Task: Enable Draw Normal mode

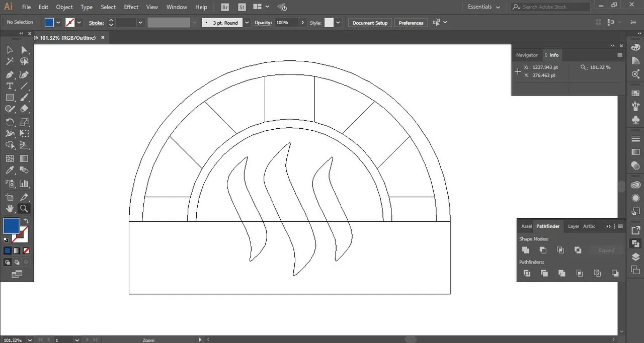Action: (x=8, y=262)
